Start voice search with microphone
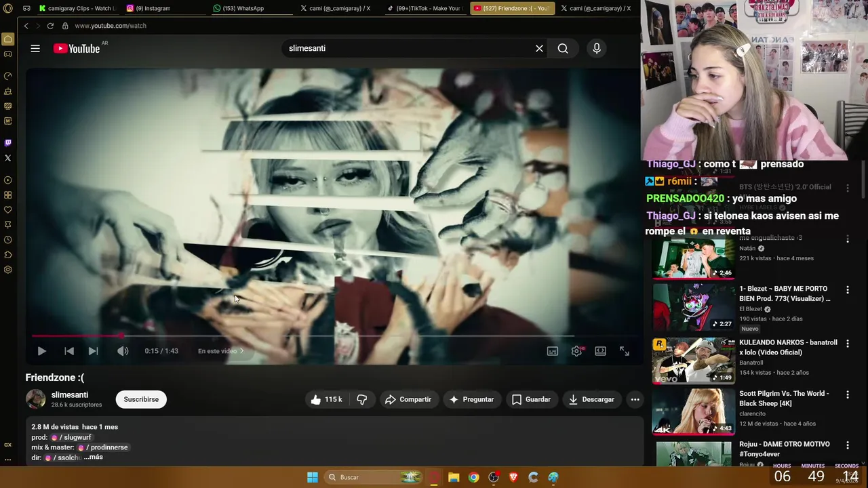The image size is (868, 488). click(597, 48)
